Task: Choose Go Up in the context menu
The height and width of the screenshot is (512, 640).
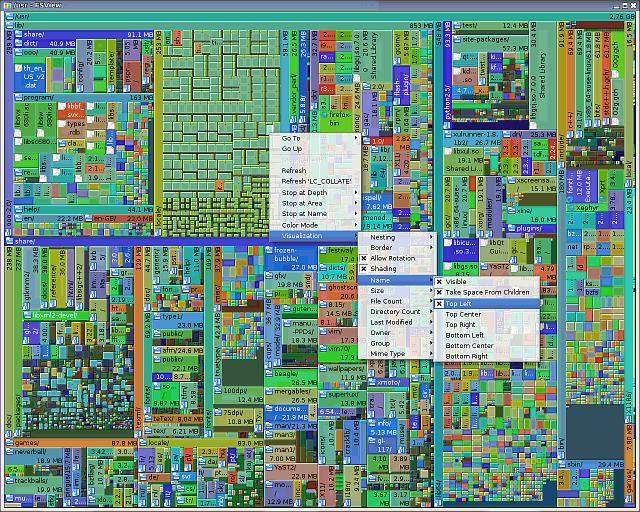Action: pyautogui.click(x=314, y=149)
